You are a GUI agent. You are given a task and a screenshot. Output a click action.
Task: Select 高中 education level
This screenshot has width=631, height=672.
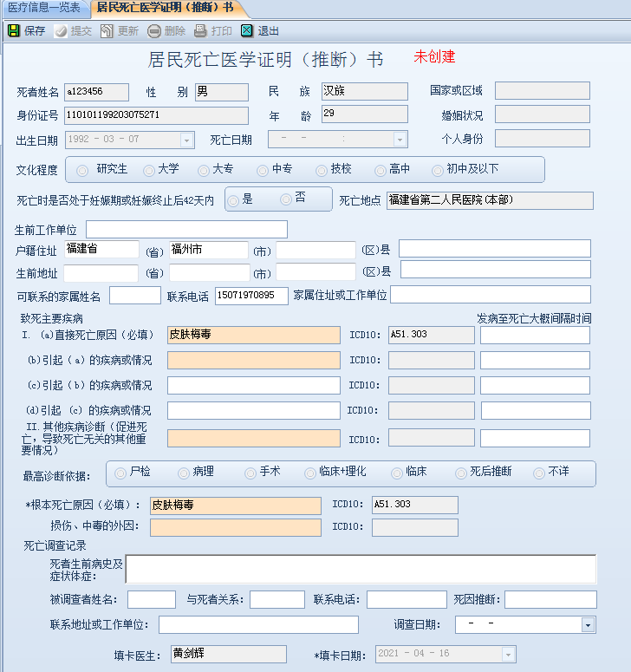tap(380, 171)
